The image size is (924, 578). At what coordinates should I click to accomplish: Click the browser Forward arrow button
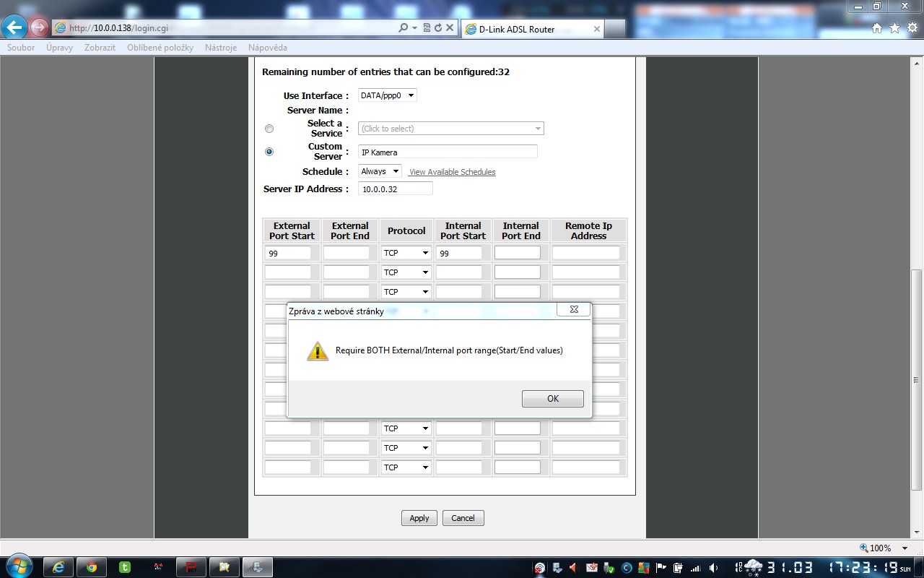tap(39, 28)
